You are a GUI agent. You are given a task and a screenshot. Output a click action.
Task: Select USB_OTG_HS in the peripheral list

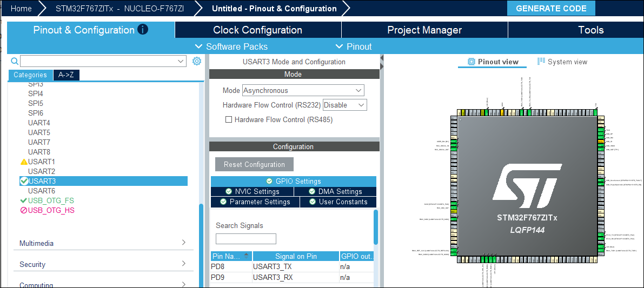coord(51,211)
